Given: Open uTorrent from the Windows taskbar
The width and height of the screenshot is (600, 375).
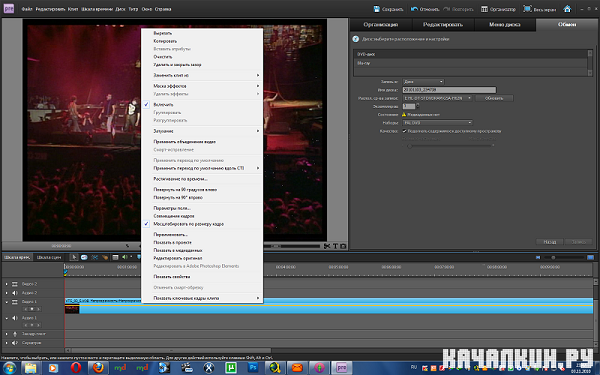Looking at the screenshot, I should [x=231, y=368].
